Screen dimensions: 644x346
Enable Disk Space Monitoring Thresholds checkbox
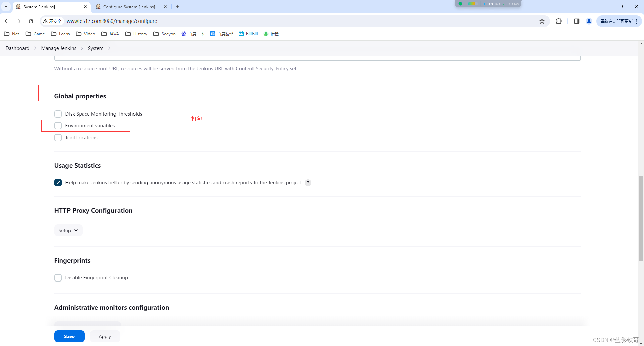click(x=58, y=114)
